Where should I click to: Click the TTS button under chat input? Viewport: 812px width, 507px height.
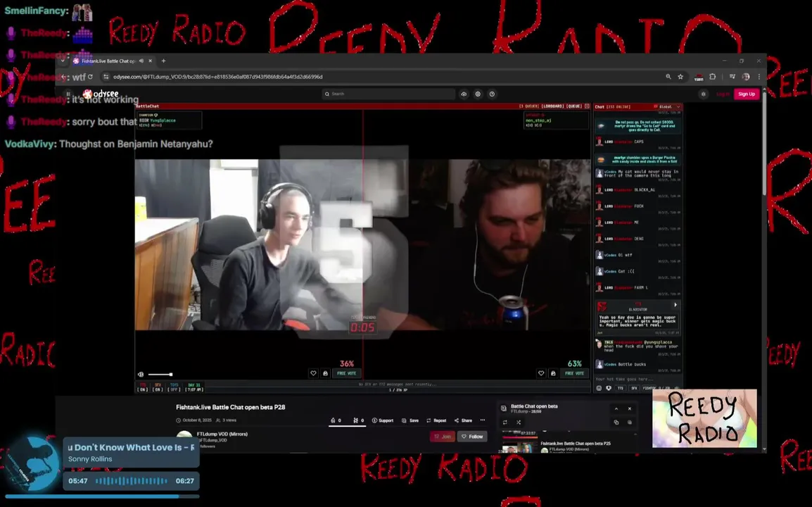click(x=621, y=388)
